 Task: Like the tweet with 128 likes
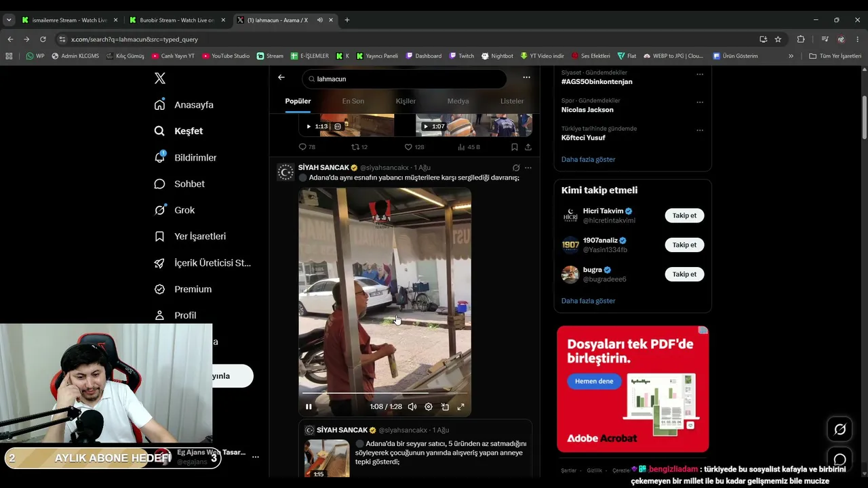pos(414,147)
